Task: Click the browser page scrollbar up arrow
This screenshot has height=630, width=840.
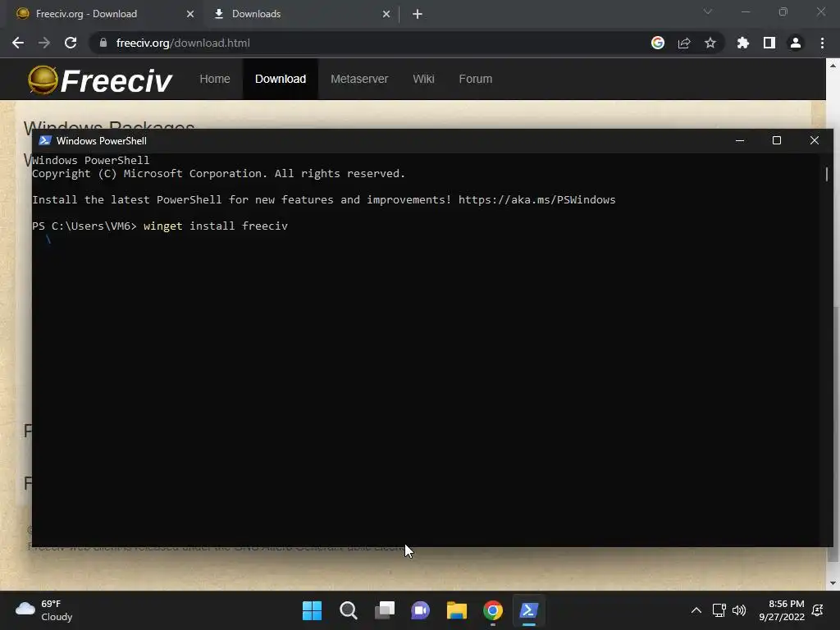Action: (833, 66)
